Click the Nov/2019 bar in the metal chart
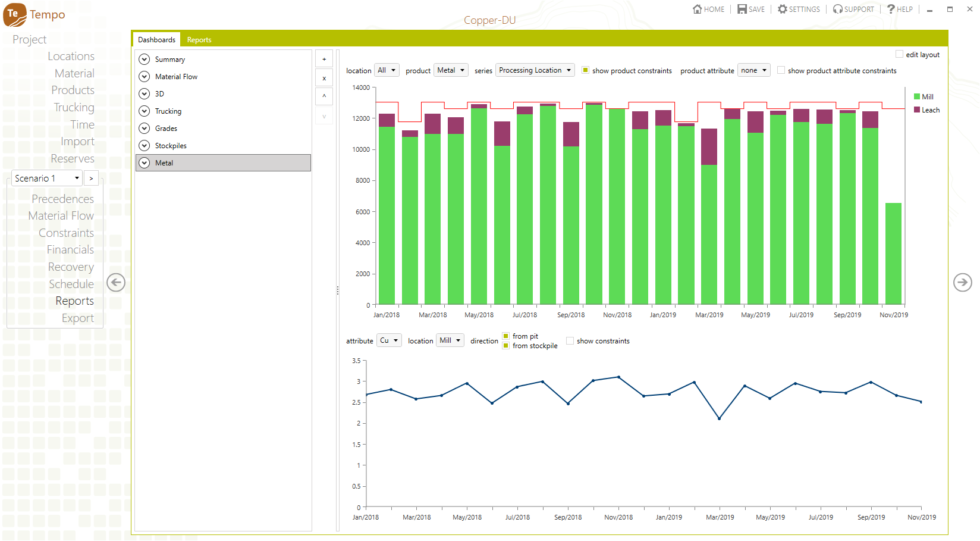This screenshot has height=541, width=980. coord(893,254)
